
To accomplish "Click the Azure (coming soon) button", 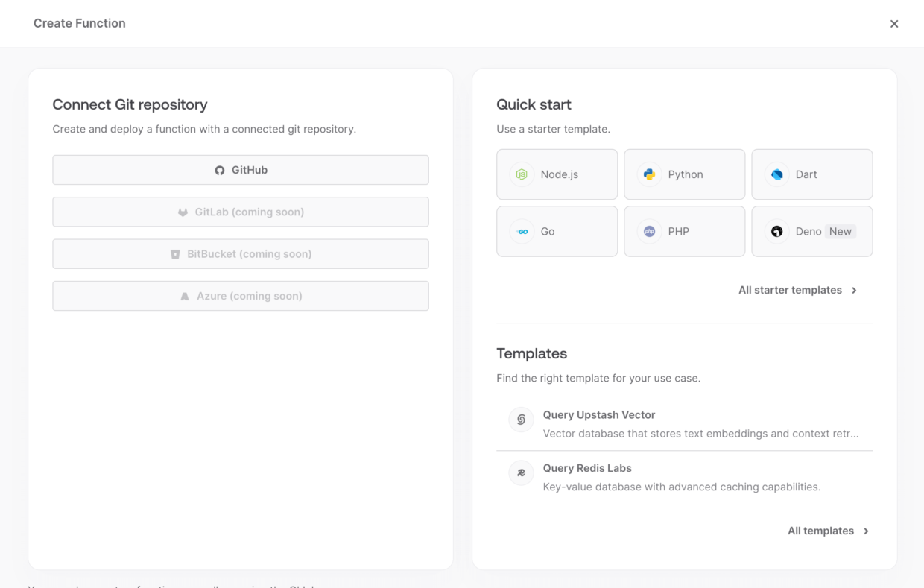I will click(x=241, y=296).
